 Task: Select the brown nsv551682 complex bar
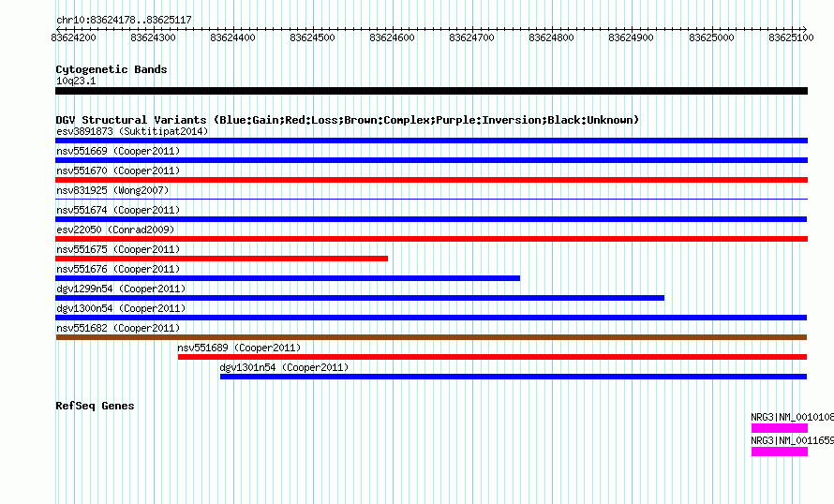coord(431,337)
